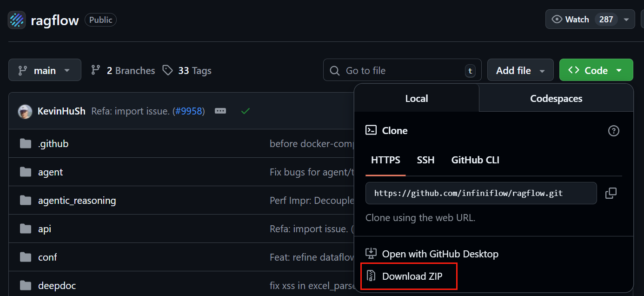Viewport: 644px width, 296px height.
Task: Click the branch icon beside 2 Branches
Action: pyautogui.click(x=96, y=70)
